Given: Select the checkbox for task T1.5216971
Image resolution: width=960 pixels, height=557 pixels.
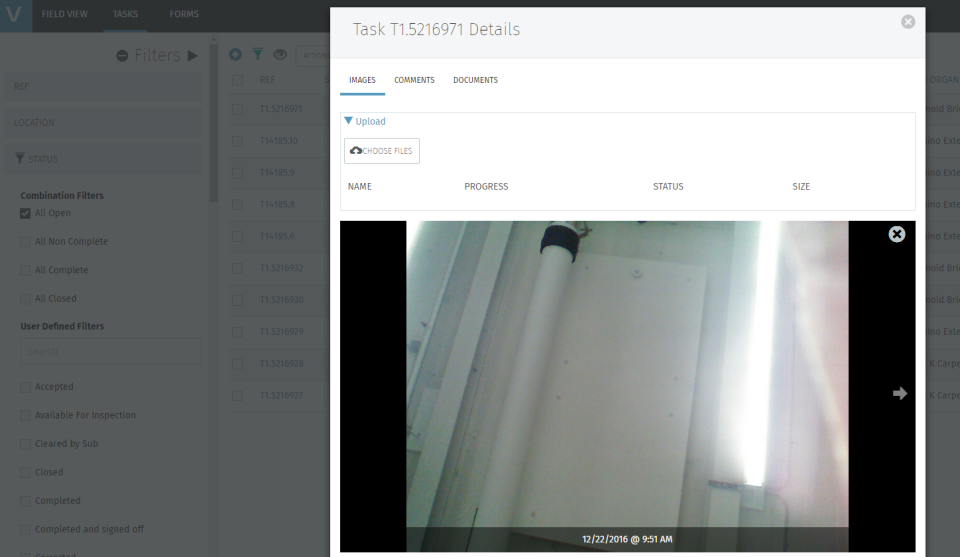Looking at the screenshot, I should pos(238,109).
